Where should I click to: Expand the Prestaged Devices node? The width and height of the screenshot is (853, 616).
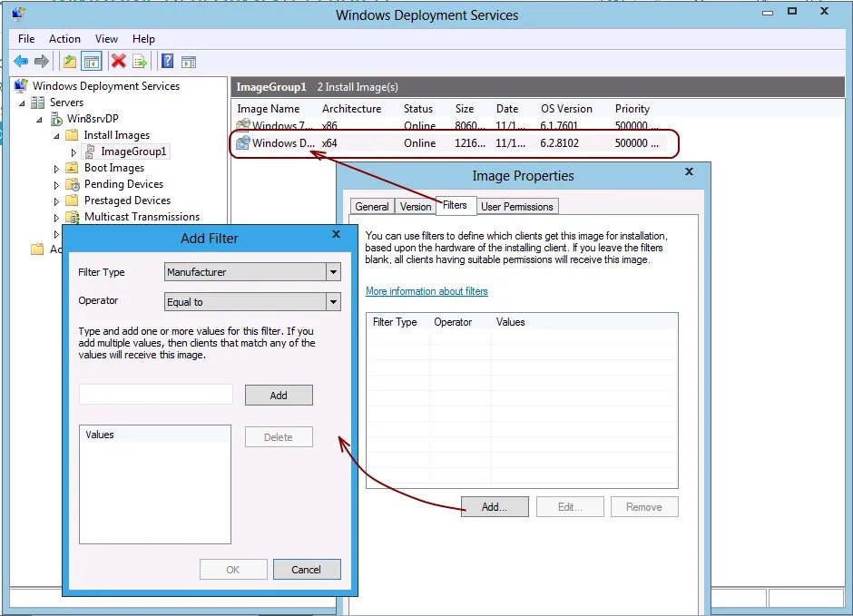tap(56, 201)
